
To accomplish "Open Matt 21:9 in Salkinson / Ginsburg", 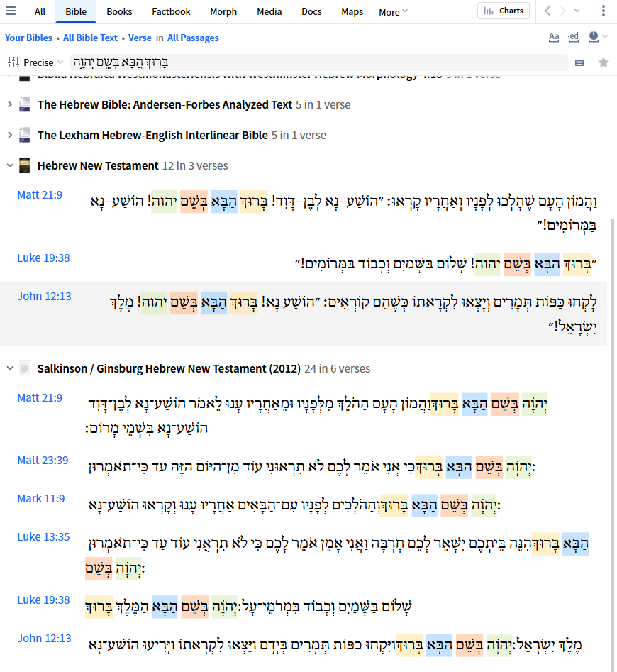I will [40, 397].
